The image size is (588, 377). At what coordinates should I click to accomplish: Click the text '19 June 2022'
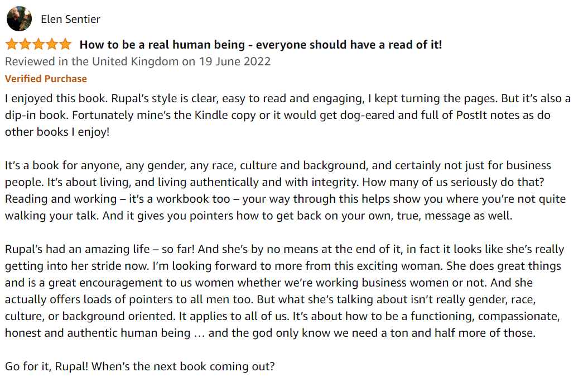tap(235, 61)
